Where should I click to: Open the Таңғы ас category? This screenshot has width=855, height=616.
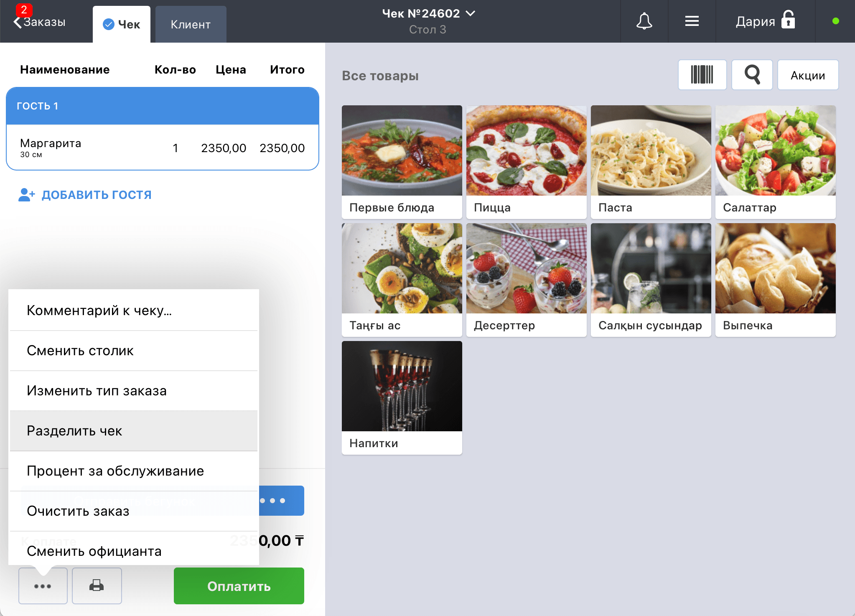click(x=402, y=280)
